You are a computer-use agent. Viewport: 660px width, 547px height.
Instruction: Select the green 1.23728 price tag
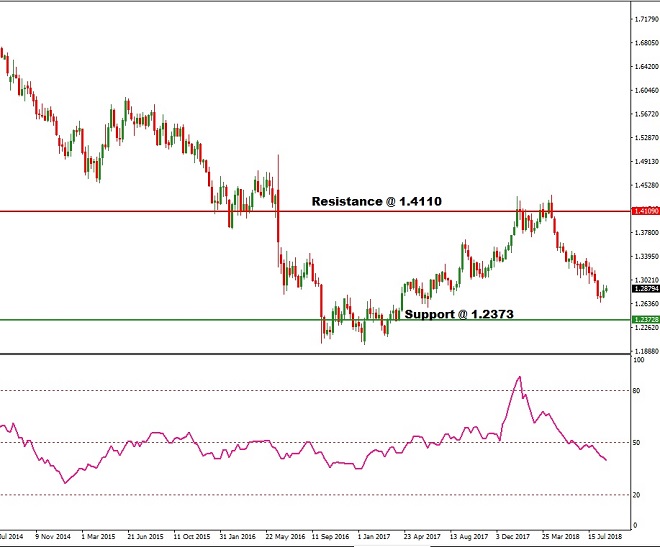(x=646, y=320)
